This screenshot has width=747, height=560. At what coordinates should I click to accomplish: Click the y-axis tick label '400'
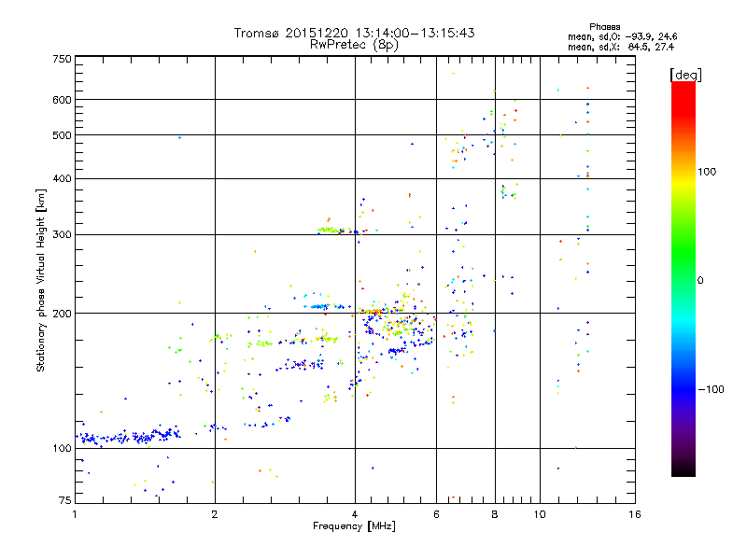(62, 179)
